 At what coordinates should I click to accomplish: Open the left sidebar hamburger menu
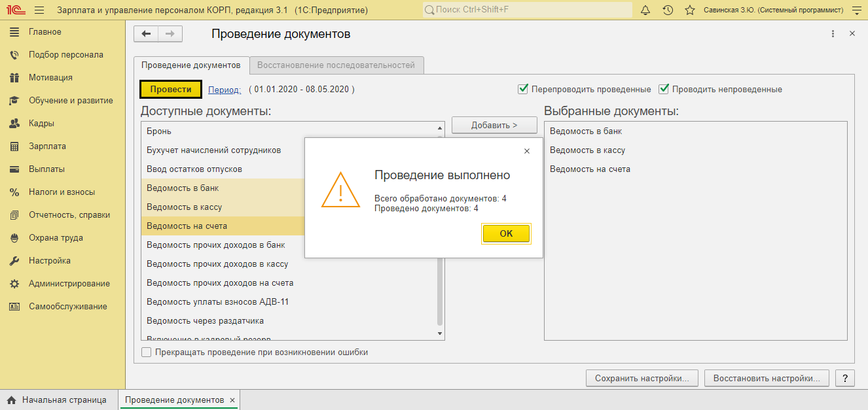[x=38, y=10]
